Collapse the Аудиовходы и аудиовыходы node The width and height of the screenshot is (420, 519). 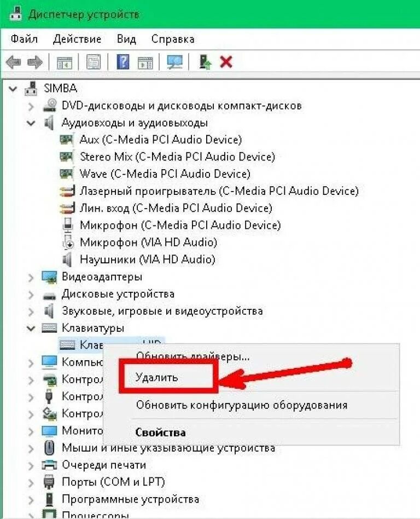[x=31, y=123]
